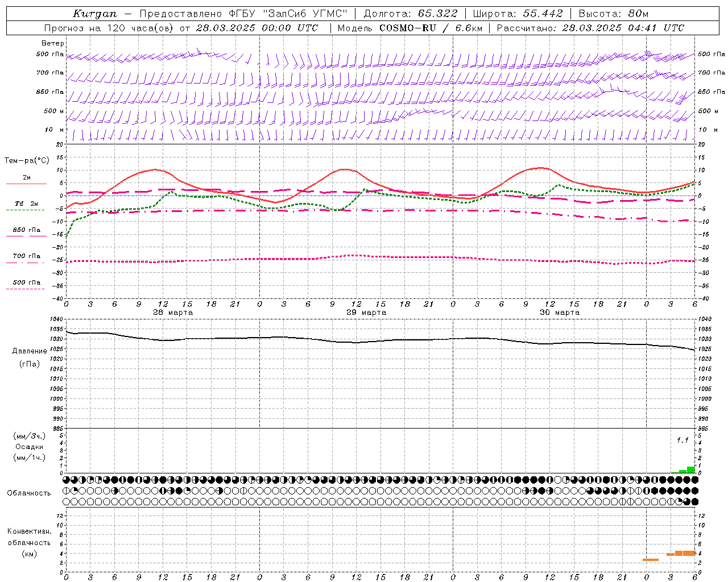Click 'Рассчитано: 28.03.2025 04:41 UTC' timestamp
The height and width of the screenshot is (582, 728).
[590, 28]
